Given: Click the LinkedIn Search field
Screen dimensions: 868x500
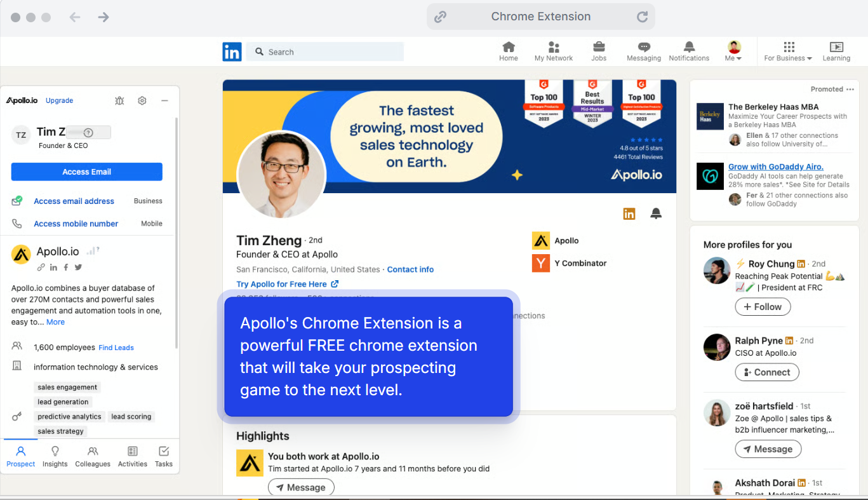Looking at the screenshot, I should click(x=325, y=51).
